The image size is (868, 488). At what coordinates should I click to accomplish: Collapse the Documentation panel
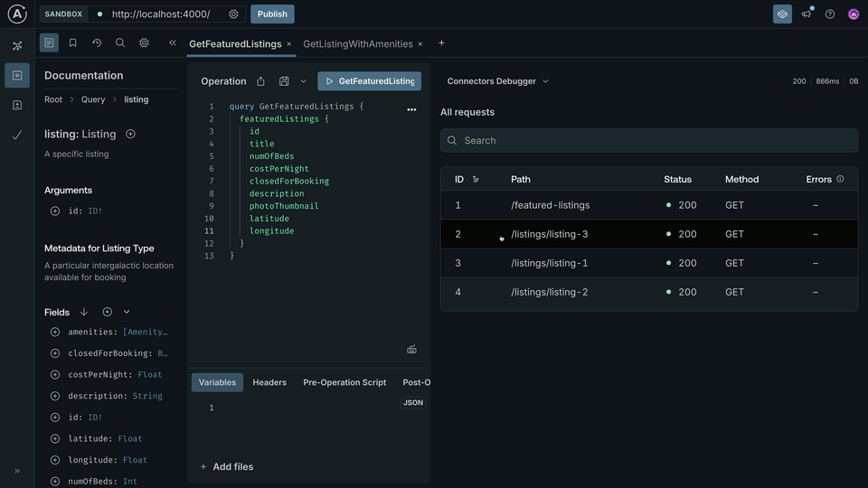click(x=173, y=42)
